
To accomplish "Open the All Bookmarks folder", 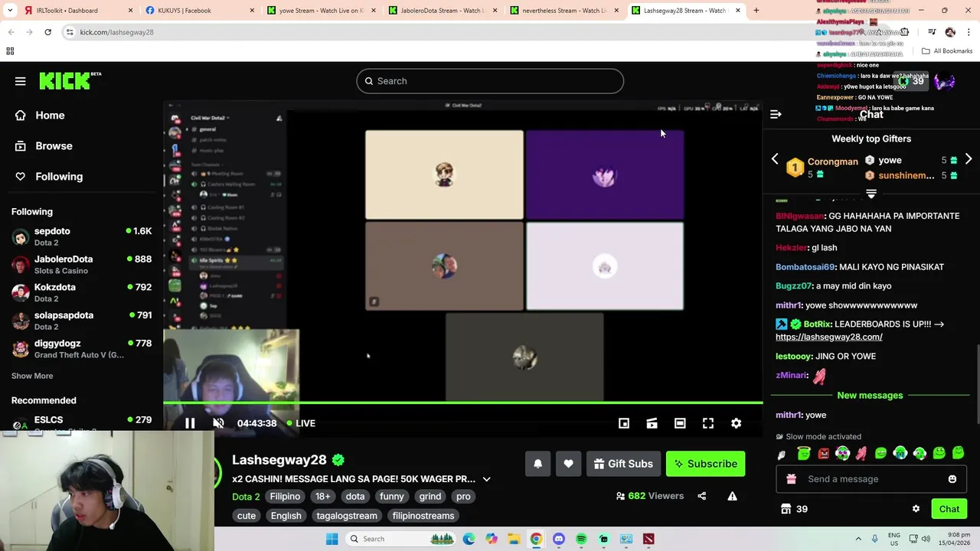I will coord(947,51).
